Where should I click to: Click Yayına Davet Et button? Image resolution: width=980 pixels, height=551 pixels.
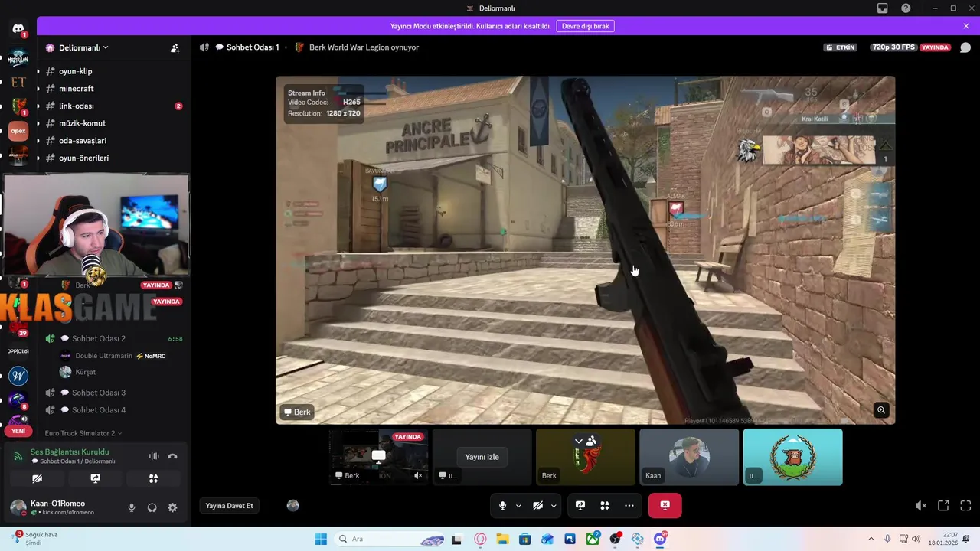(229, 505)
